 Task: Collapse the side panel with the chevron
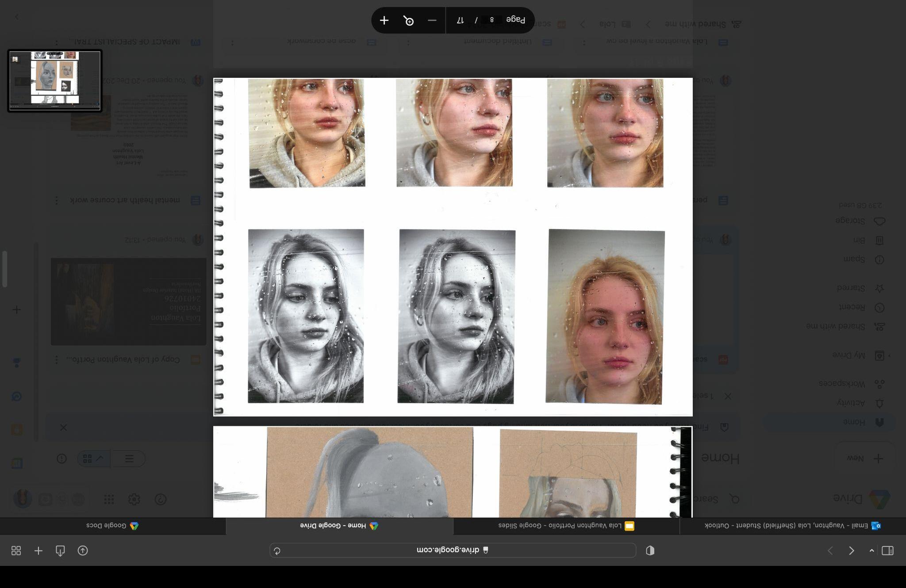point(17,17)
